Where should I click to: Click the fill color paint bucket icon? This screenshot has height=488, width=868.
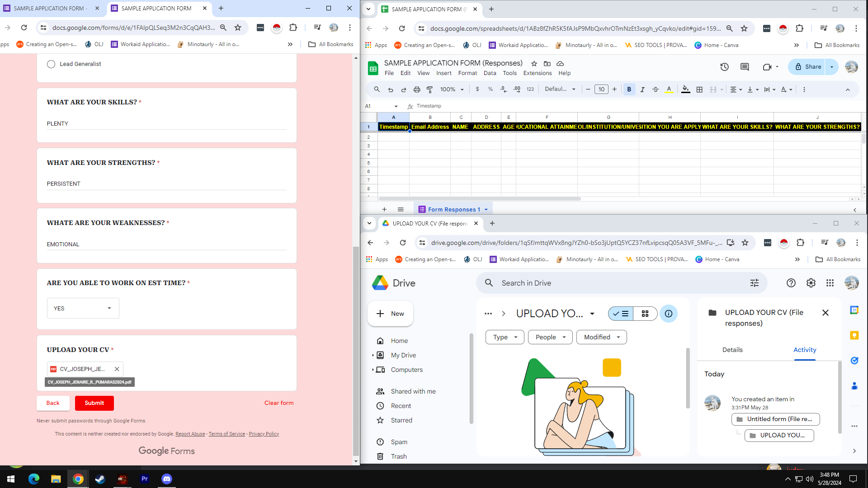[685, 89]
